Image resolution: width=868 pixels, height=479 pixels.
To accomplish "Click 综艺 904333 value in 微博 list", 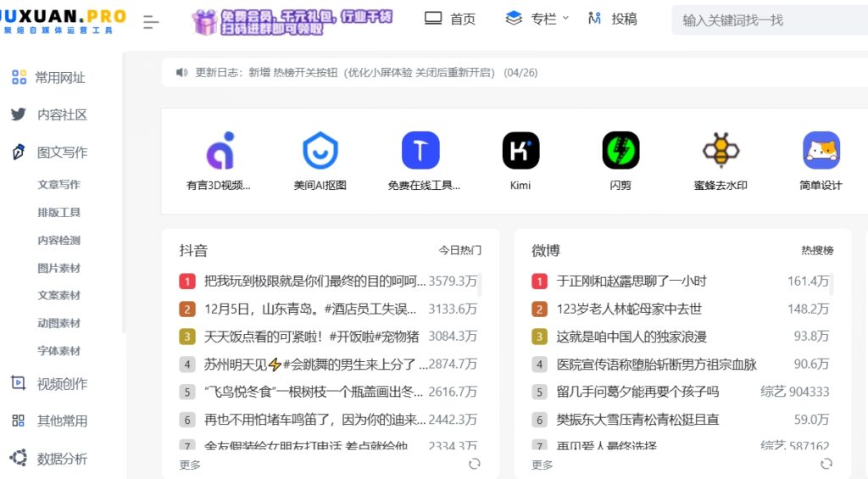I will coord(795,392).
